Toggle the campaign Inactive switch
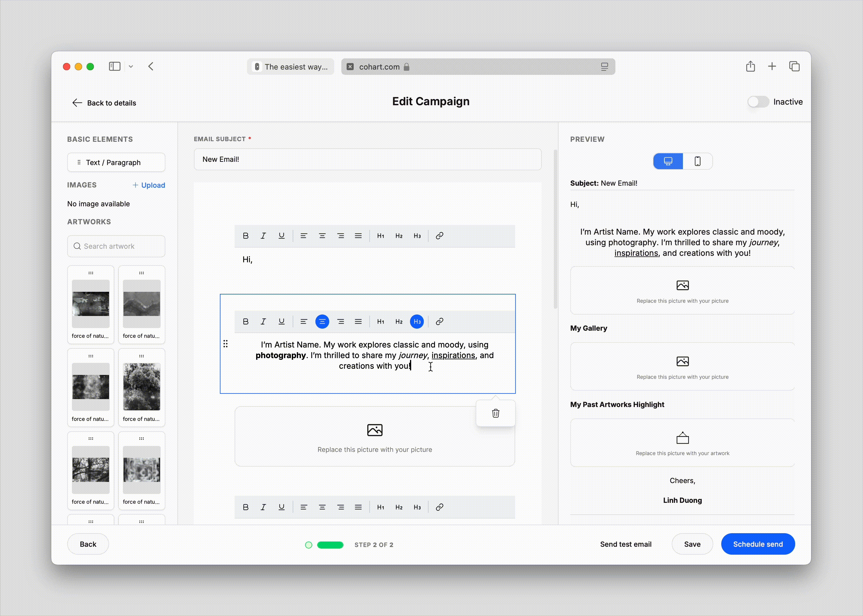863x616 pixels. coord(758,102)
